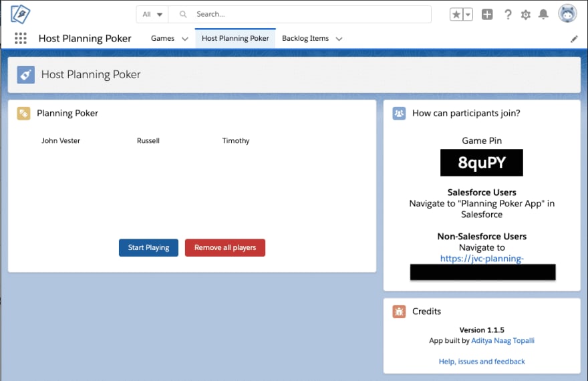The image size is (588, 381).
Task: Click the participants join card icon
Action: (x=399, y=113)
